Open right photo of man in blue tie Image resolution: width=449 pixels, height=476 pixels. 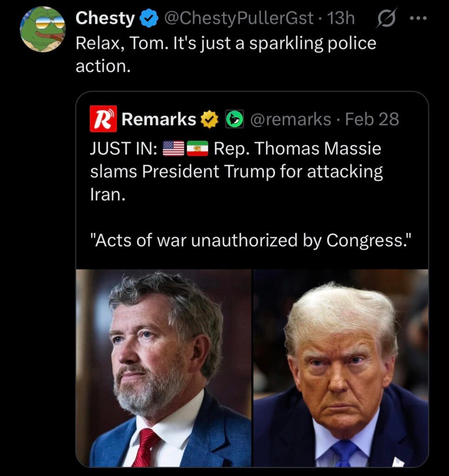pyautogui.click(x=341, y=368)
